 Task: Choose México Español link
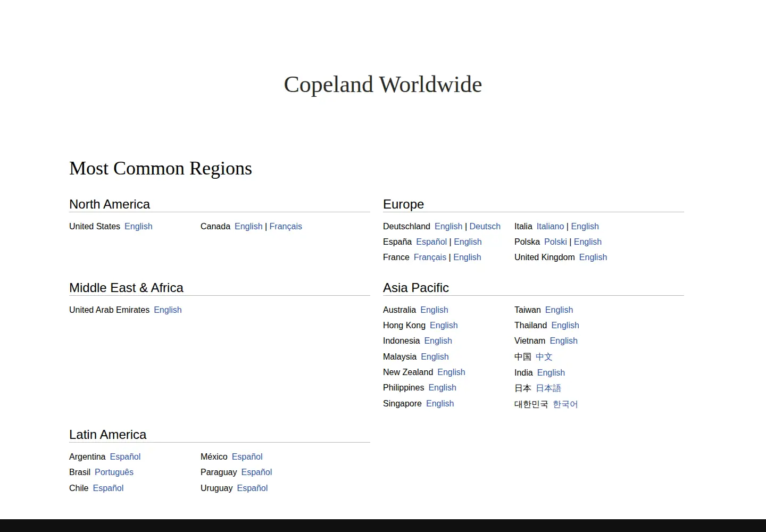click(x=247, y=456)
